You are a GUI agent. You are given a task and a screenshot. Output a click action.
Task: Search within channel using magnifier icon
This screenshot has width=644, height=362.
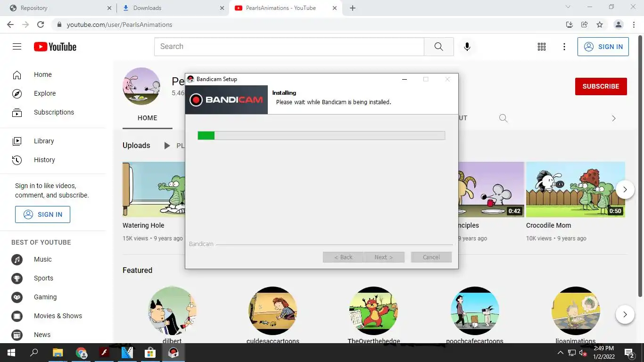[x=504, y=118]
